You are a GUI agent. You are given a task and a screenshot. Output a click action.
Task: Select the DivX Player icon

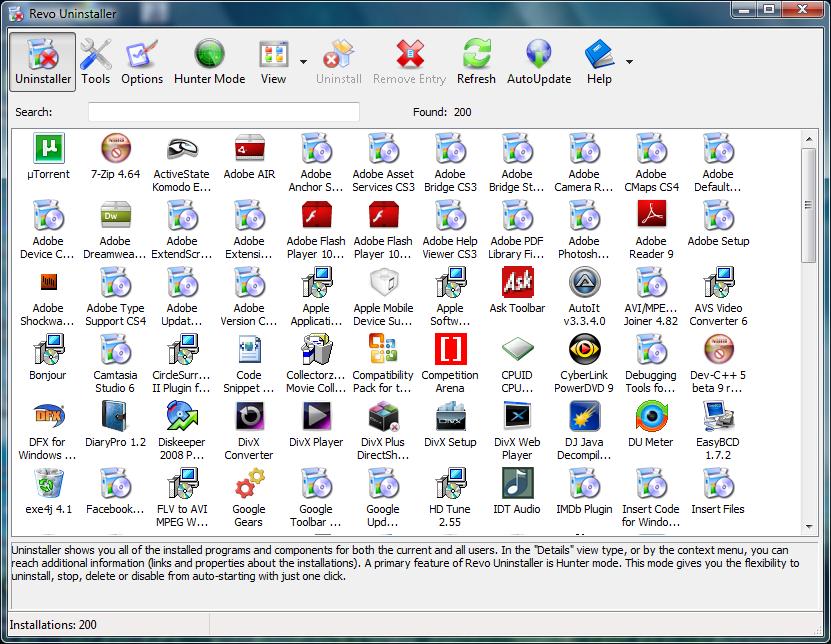point(316,417)
